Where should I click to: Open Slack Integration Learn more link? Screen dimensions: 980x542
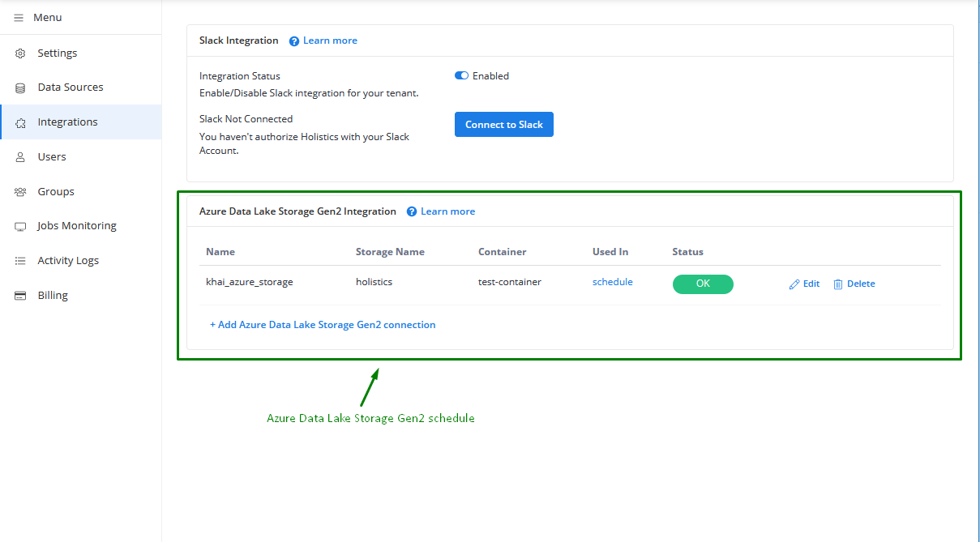(330, 41)
